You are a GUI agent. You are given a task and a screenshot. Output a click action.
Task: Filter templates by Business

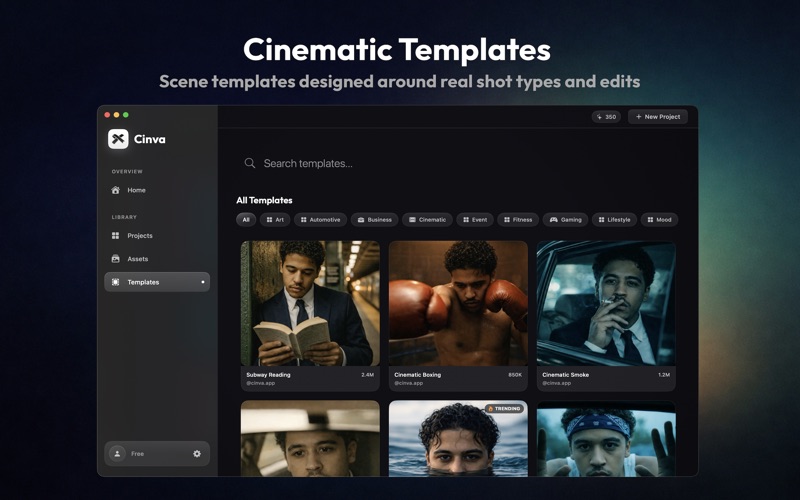pyautogui.click(x=374, y=220)
